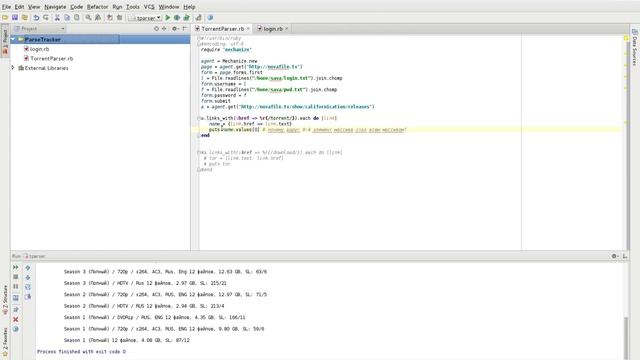Click the Open file toolbar icon
Screen dimensions: 640x360
click(5, 18)
